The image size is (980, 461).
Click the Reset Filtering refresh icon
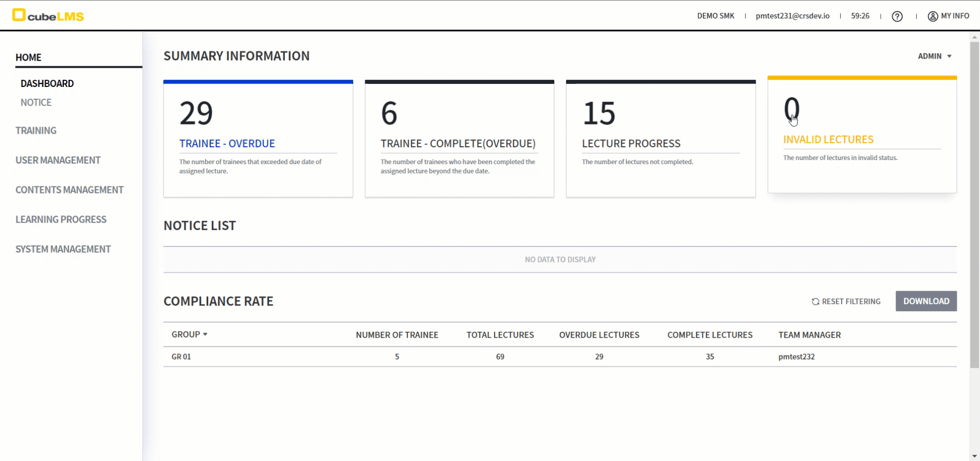point(815,302)
